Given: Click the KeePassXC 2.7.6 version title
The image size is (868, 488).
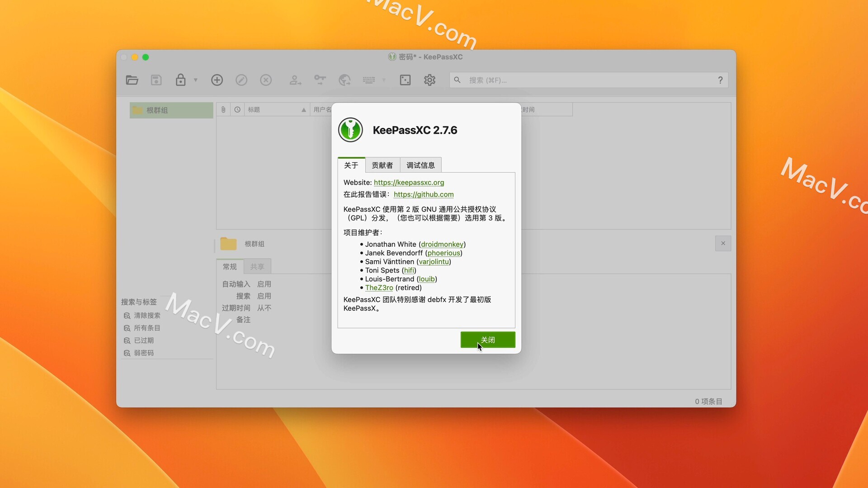Looking at the screenshot, I should [x=415, y=130].
